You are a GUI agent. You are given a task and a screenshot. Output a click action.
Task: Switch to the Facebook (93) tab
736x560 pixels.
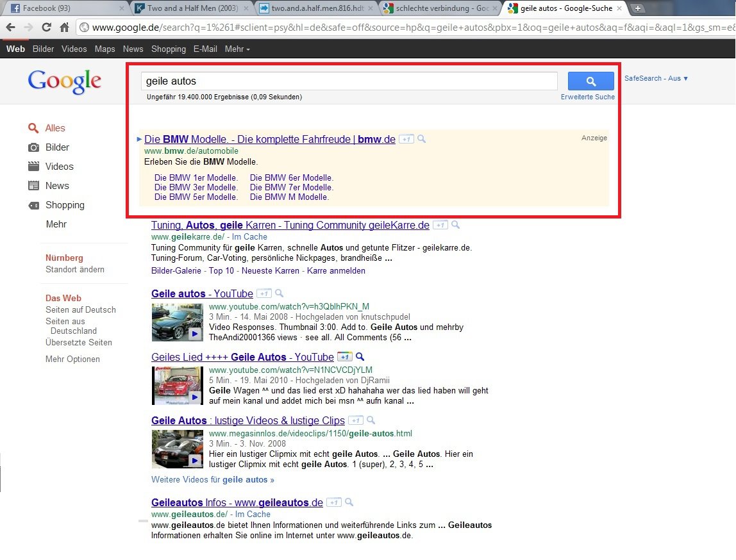point(65,8)
